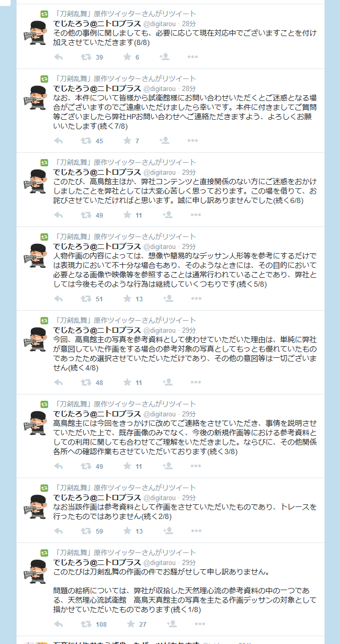Favorite the (1/8) tweet with 27 stars

pyautogui.click(x=130, y=624)
